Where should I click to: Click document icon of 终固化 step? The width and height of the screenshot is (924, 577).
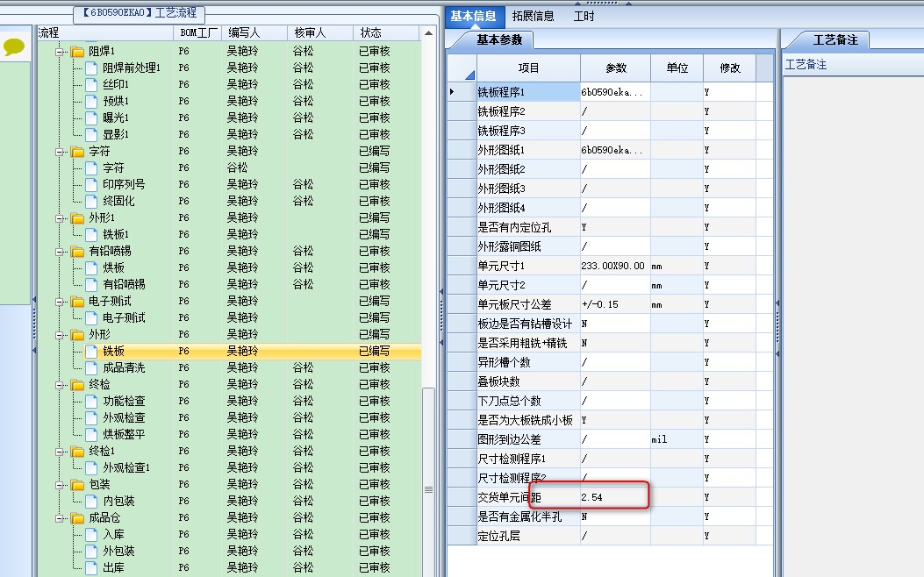point(91,201)
